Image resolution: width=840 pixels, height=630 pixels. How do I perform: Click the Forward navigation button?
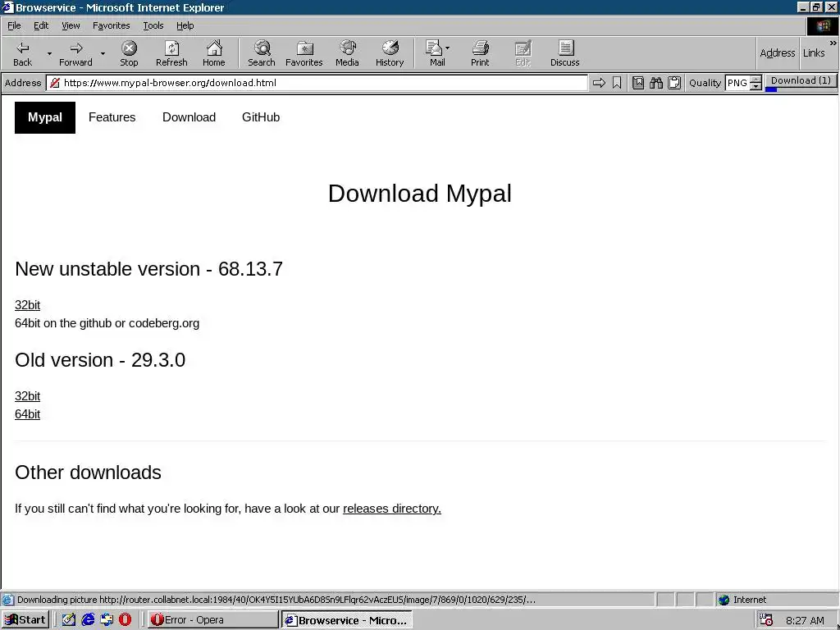pyautogui.click(x=75, y=53)
